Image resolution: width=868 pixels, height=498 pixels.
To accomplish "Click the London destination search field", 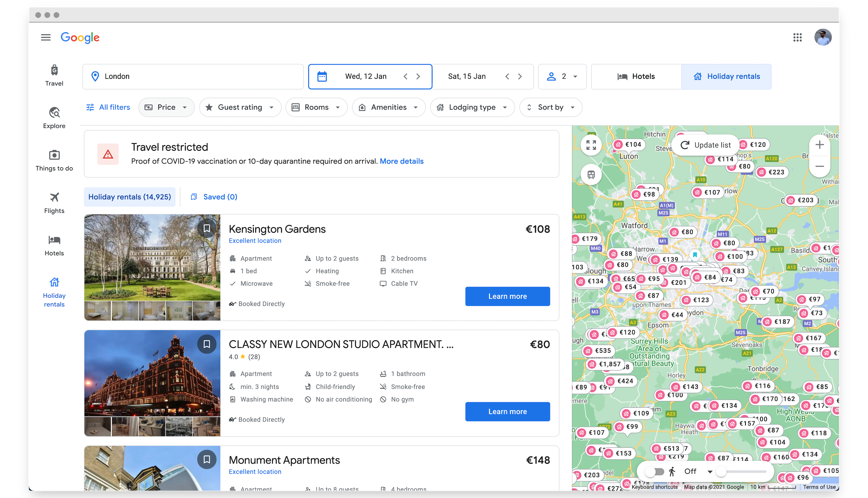I will (193, 76).
